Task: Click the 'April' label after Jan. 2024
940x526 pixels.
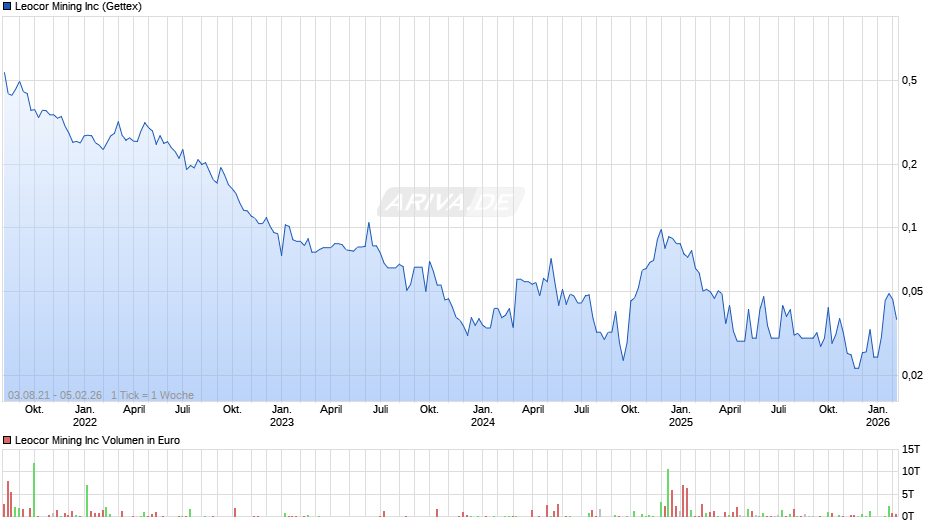Action: point(533,410)
